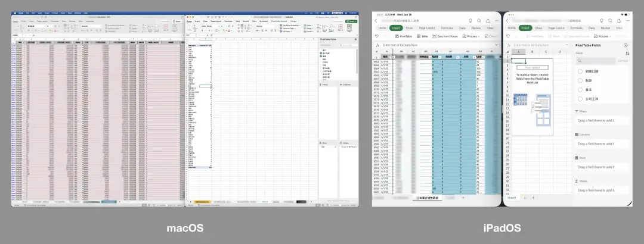This screenshot has width=644, height=244.
Task: Open Pictures dropdown in left iPad ribbon
Action: [470, 36]
